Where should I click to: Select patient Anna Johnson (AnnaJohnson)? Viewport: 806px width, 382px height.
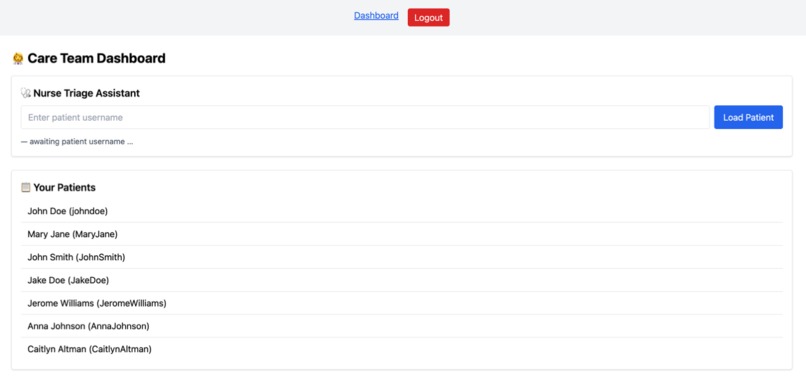click(x=401, y=326)
